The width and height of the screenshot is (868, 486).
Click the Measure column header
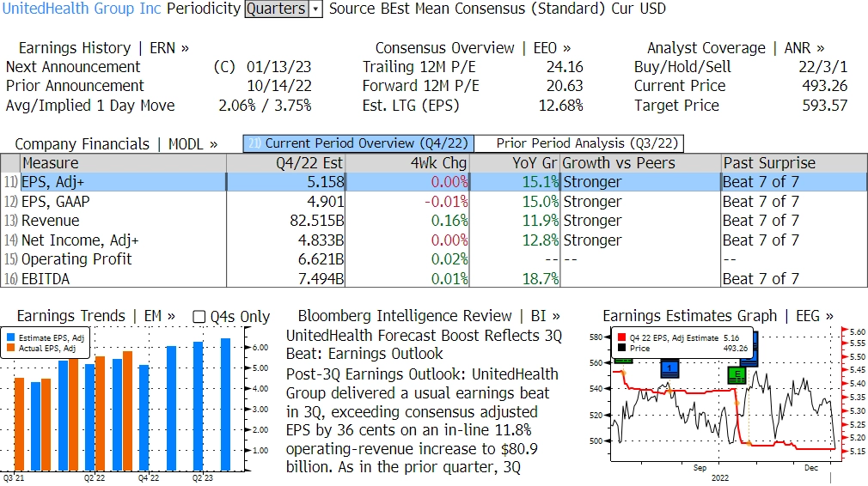[x=123, y=163]
